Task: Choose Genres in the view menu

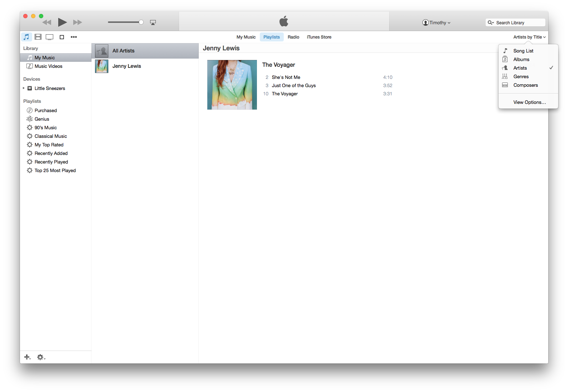Action: [528, 76]
